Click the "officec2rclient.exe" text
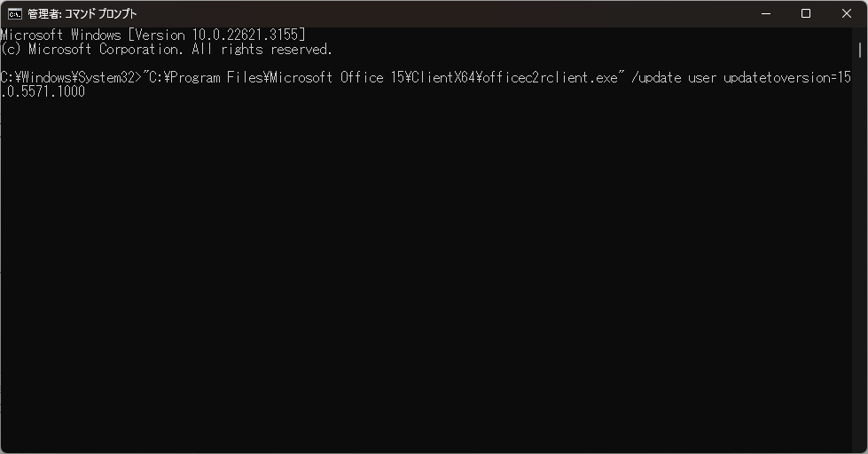Image resolution: width=868 pixels, height=454 pixels. pyautogui.click(x=546, y=77)
